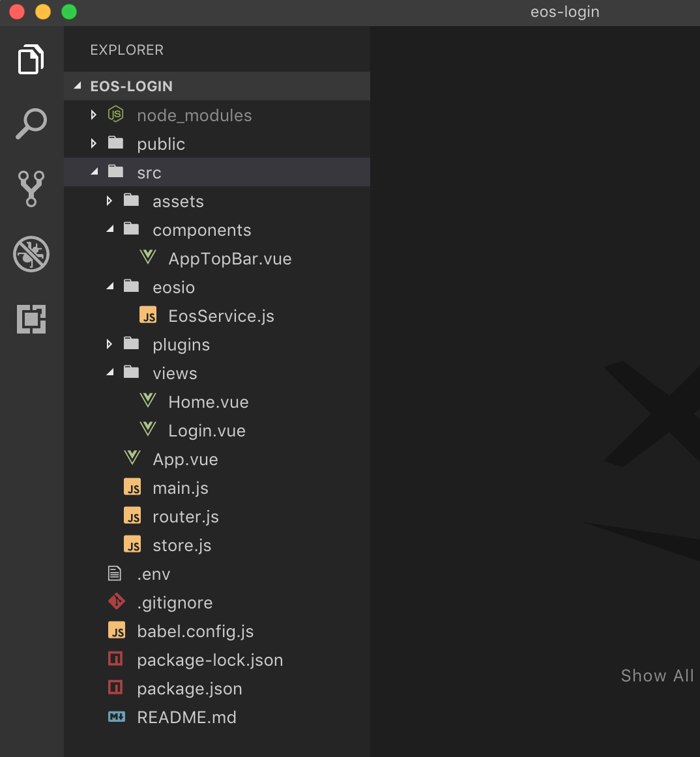Open the Source Control view icon
Viewport: 700px width, 757px height.
[31, 189]
